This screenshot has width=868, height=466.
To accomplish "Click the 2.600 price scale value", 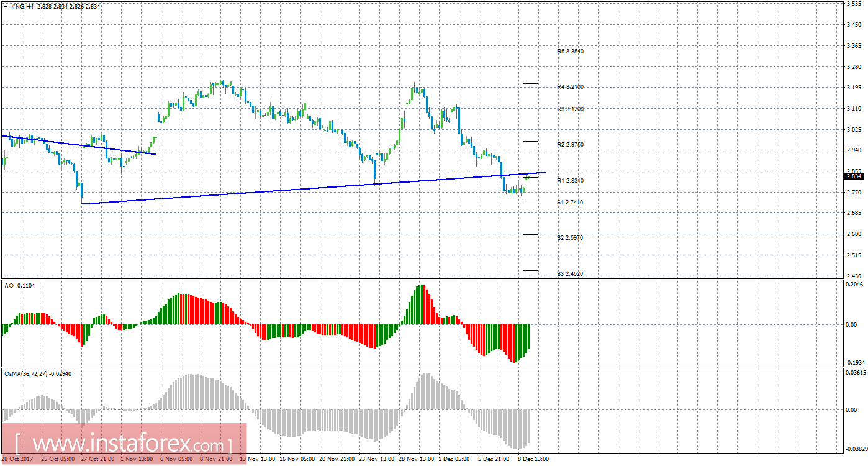I will (x=854, y=234).
